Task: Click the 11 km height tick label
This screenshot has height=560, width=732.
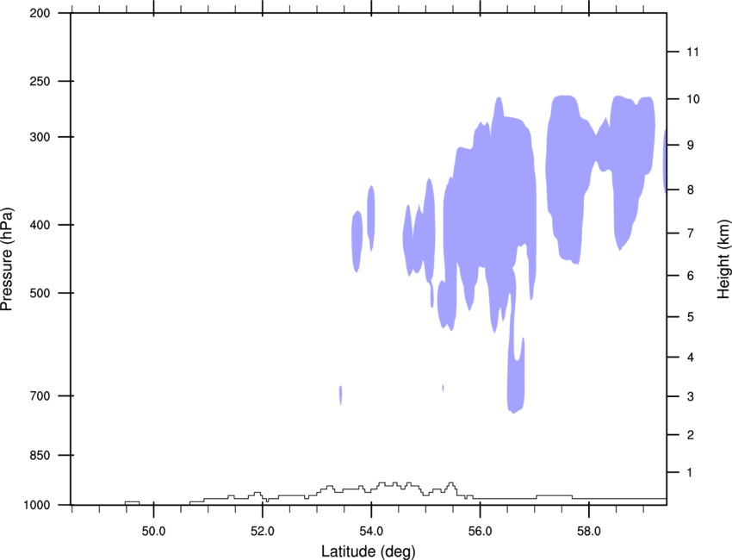Action: tap(693, 52)
